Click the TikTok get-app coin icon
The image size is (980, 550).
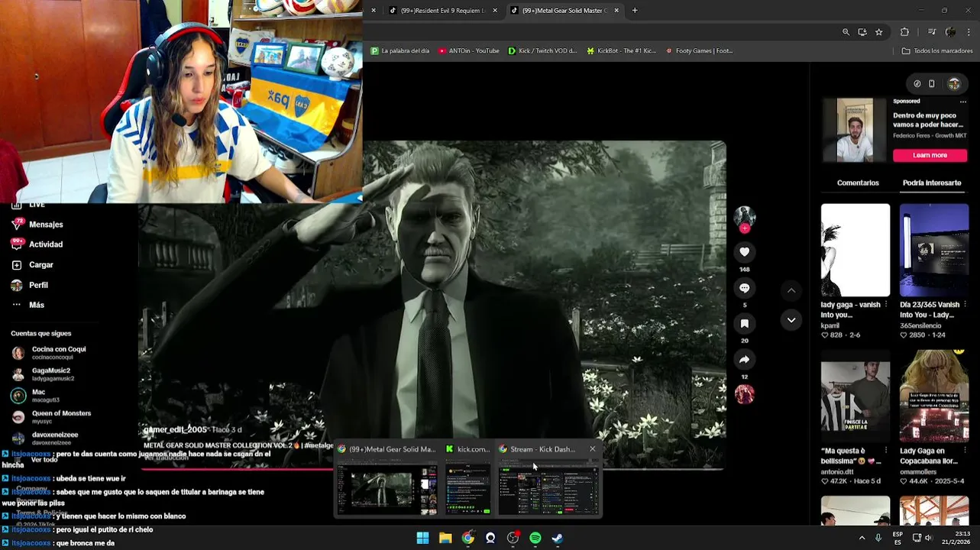[x=917, y=84]
